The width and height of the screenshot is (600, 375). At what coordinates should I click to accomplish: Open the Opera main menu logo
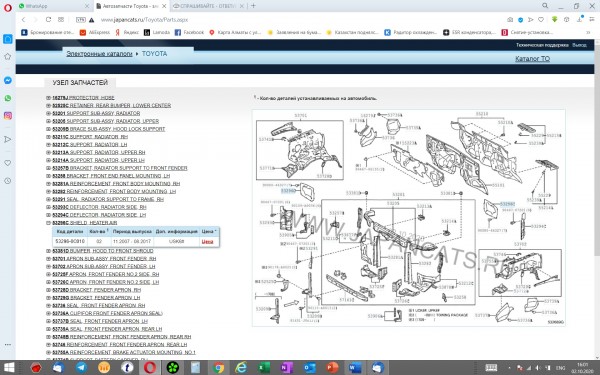tap(8, 7)
